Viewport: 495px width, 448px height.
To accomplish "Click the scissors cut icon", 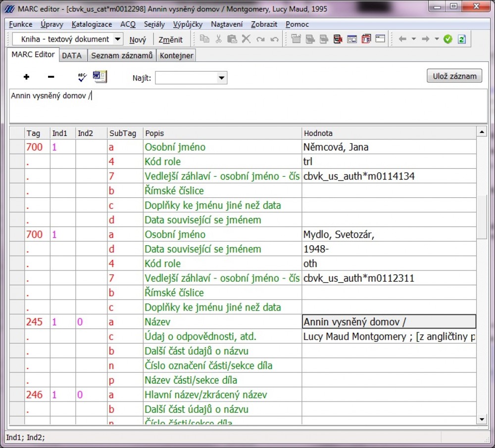I will (x=218, y=40).
